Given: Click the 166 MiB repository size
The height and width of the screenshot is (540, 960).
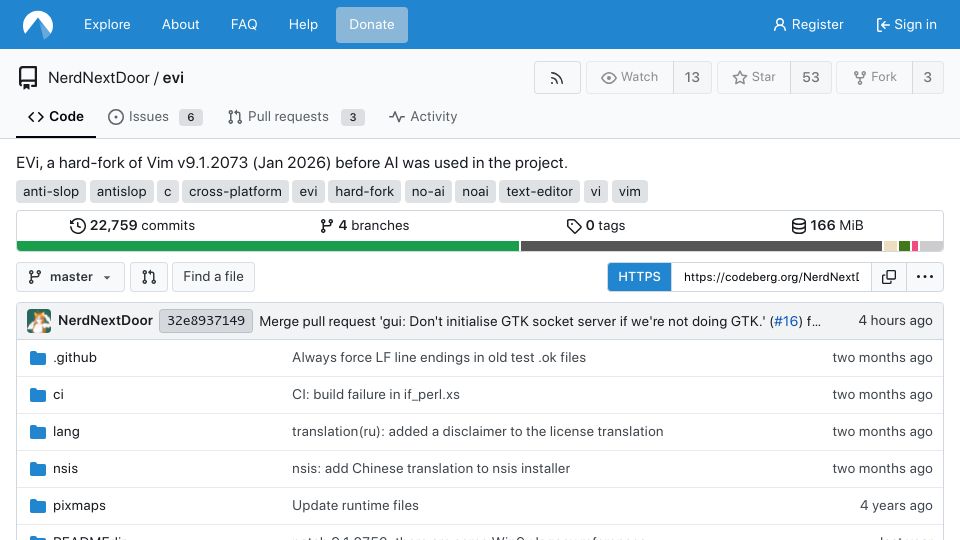Looking at the screenshot, I should 827,226.
